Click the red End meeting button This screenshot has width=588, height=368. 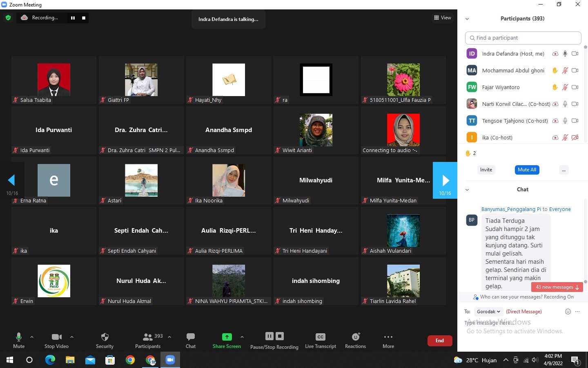439,341
